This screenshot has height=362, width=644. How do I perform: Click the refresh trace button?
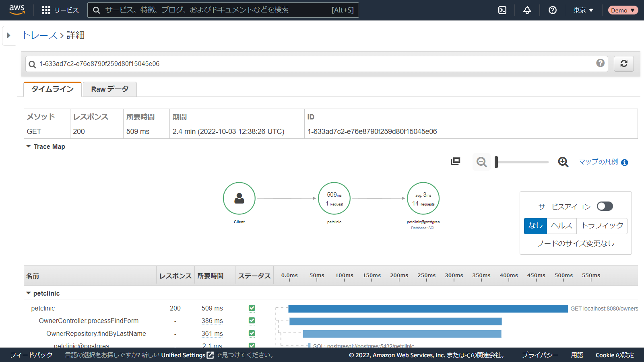[623, 64]
